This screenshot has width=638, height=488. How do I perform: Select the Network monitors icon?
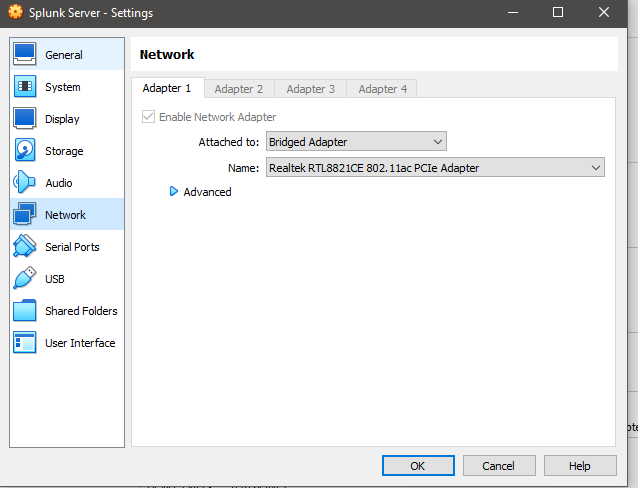(x=24, y=214)
